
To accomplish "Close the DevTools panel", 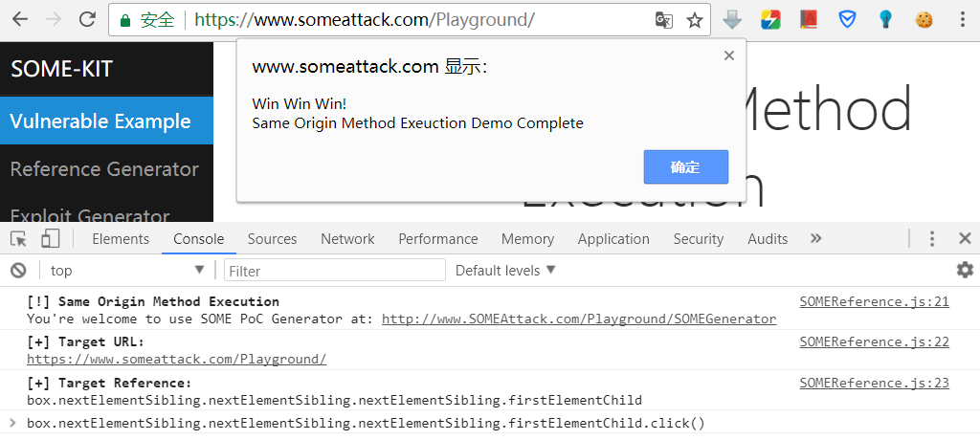I will tap(965, 238).
